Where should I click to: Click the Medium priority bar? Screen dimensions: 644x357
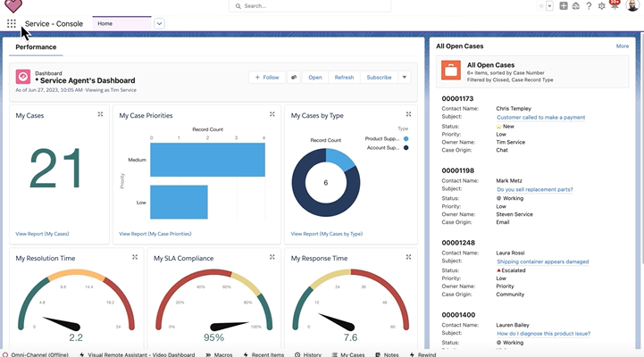pos(207,160)
